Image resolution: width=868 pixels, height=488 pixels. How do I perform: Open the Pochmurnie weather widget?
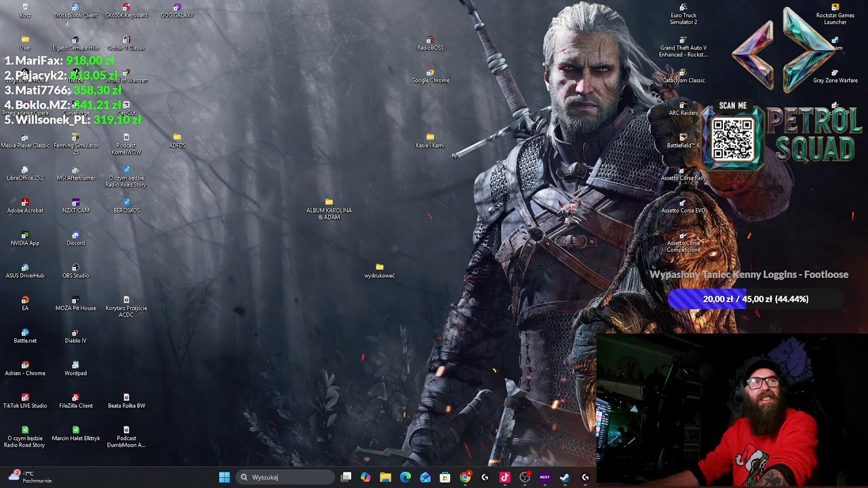[x=31, y=476]
